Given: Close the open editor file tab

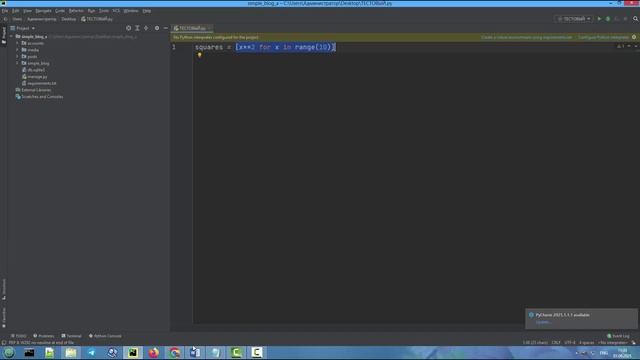Looking at the screenshot, I should 209,28.
